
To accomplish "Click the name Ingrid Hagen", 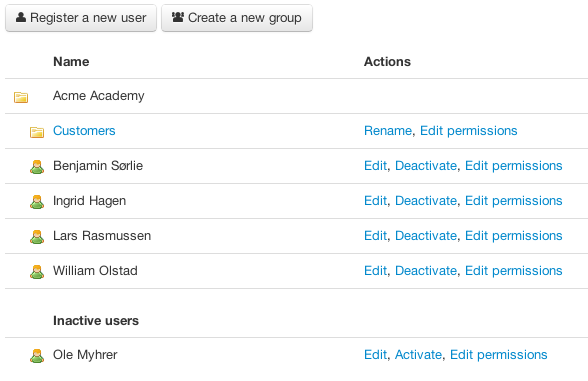I will pos(89,201).
